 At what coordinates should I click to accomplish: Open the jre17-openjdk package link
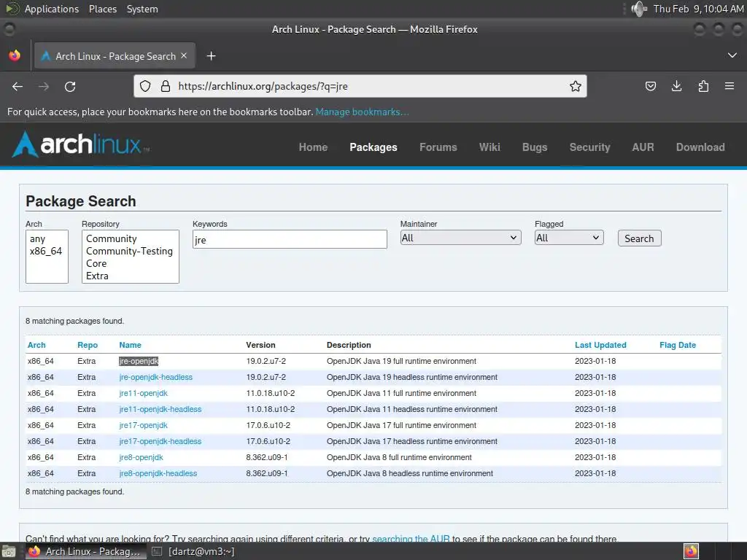(144, 425)
